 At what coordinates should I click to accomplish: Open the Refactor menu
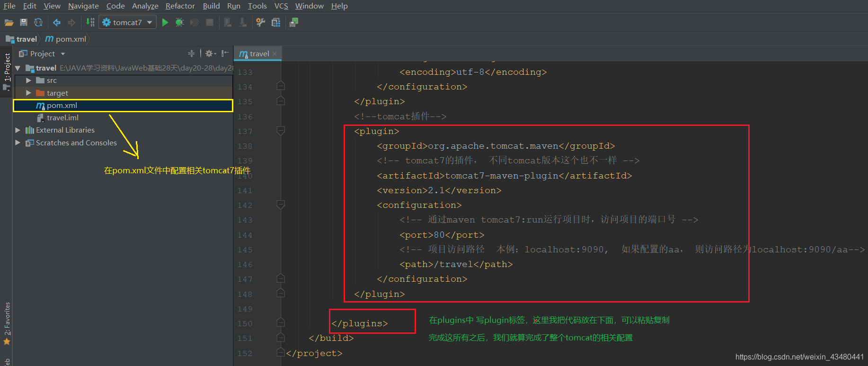point(180,6)
